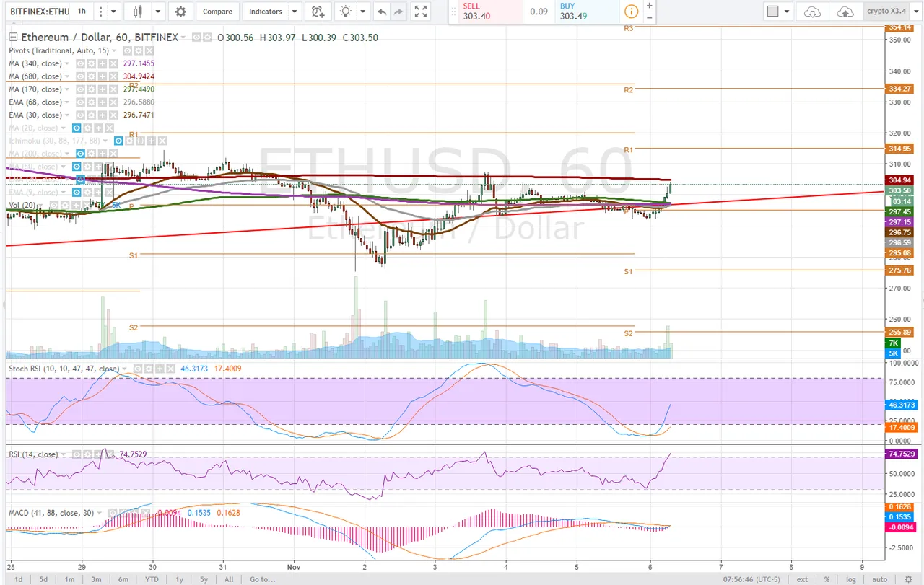Toggle ext extended hours

coord(802,579)
